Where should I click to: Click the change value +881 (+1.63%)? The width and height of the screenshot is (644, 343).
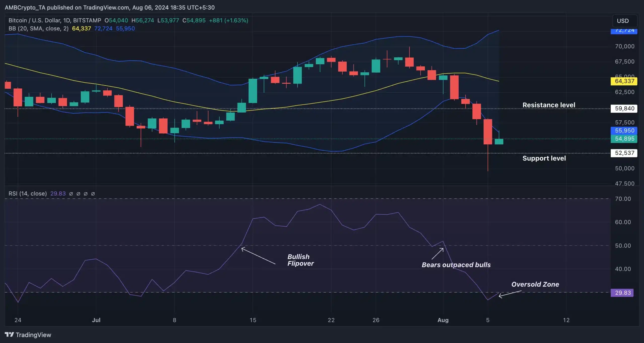point(228,20)
